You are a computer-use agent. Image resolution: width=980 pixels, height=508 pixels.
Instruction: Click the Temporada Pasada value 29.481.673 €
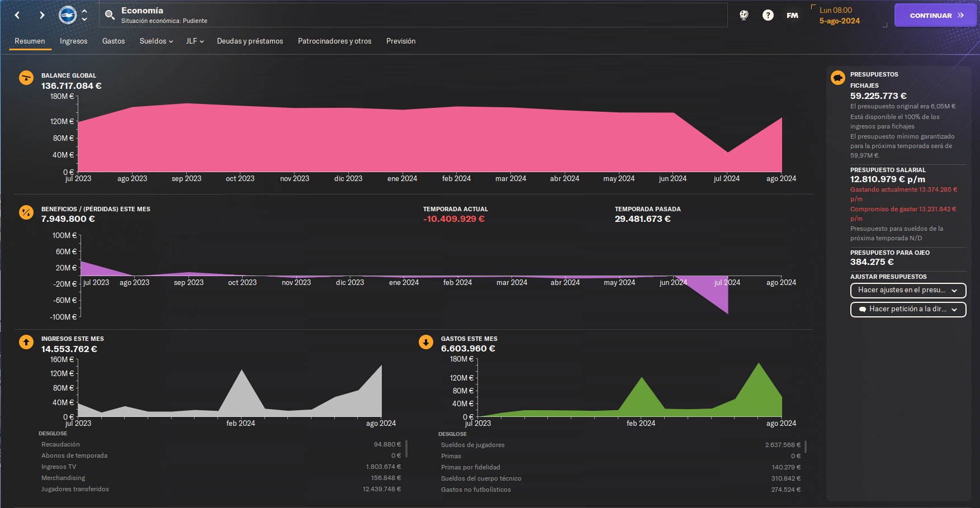(x=643, y=219)
